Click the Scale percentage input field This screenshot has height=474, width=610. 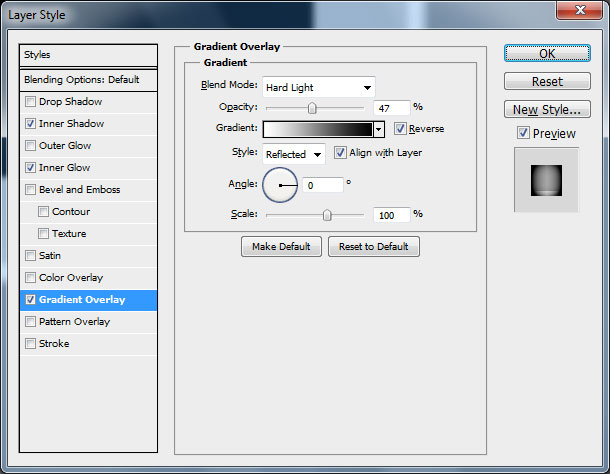[x=391, y=214]
